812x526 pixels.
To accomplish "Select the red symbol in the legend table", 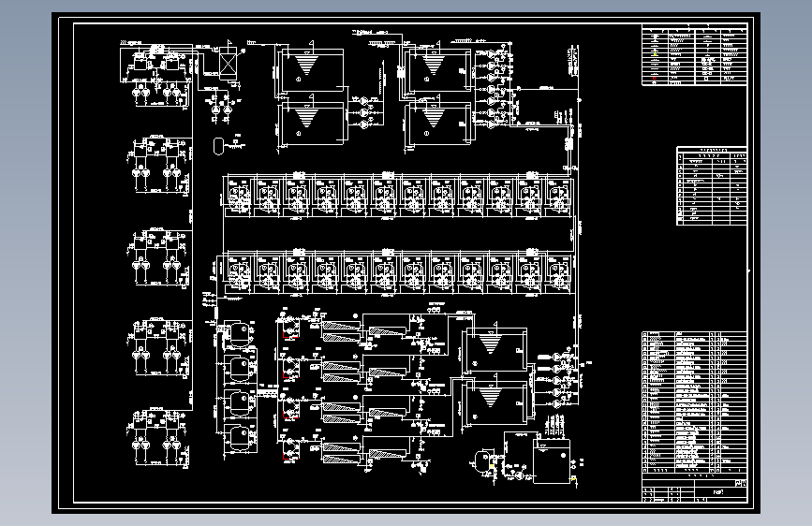I will [655, 79].
